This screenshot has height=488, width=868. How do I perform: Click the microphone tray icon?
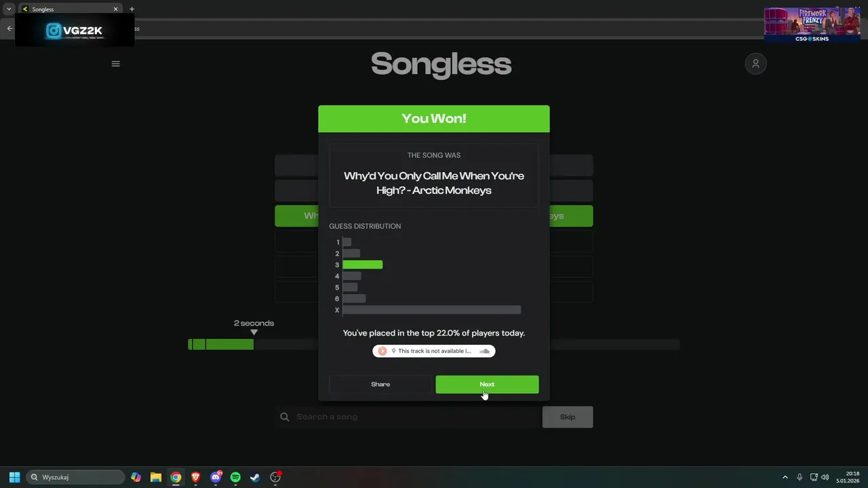tap(800, 477)
